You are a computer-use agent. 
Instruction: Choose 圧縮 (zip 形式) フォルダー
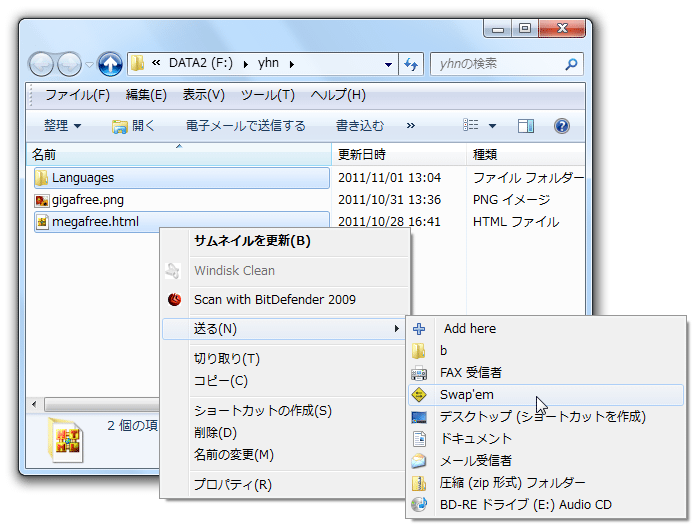(x=546, y=483)
